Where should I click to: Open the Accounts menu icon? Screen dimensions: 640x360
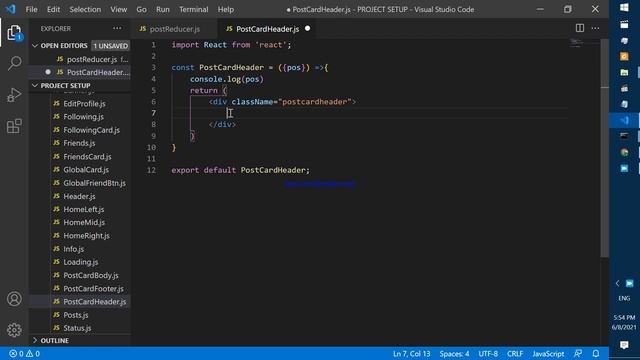tap(14, 299)
